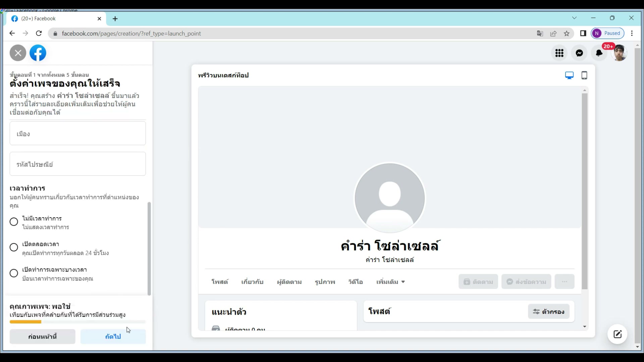The image size is (644, 362).
Task: Click the 'ถัดไป' next button
Action: click(x=113, y=337)
